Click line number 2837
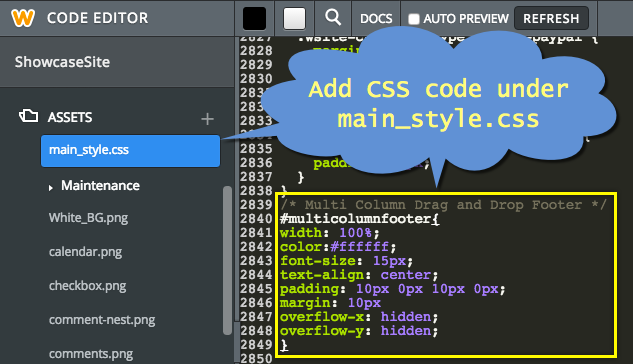 pyautogui.click(x=256, y=177)
